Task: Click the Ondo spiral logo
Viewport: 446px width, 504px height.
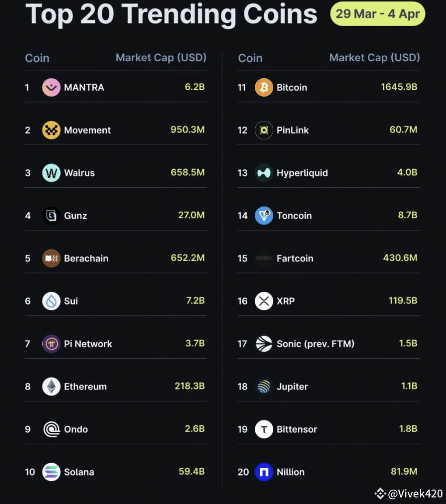Action: (52, 430)
